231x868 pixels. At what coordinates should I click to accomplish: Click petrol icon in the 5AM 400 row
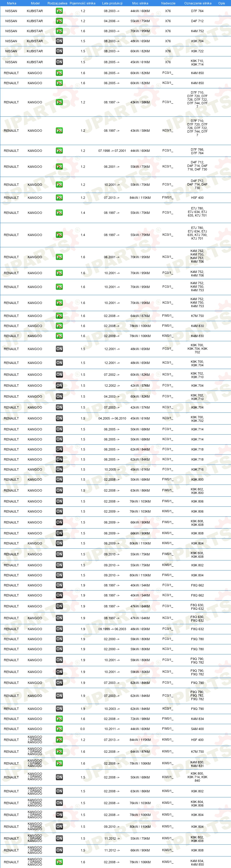59,729
